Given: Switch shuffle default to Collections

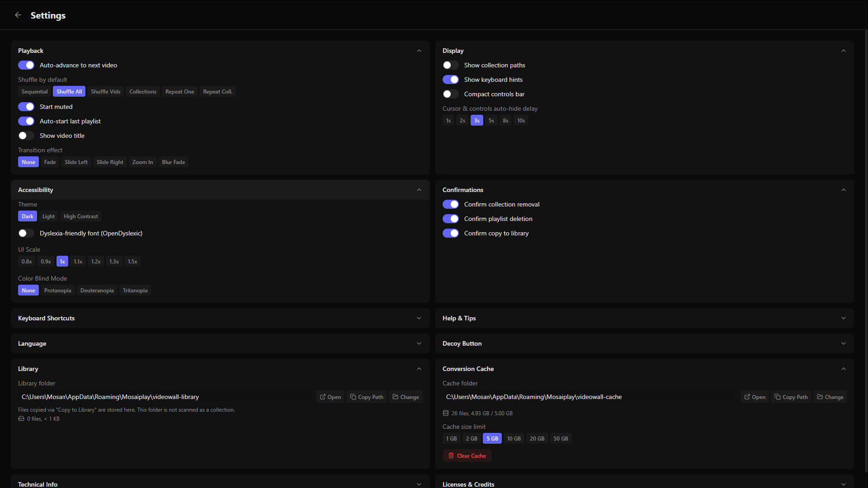Looking at the screenshot, I should pyautogui.click(x=142, y=91).
